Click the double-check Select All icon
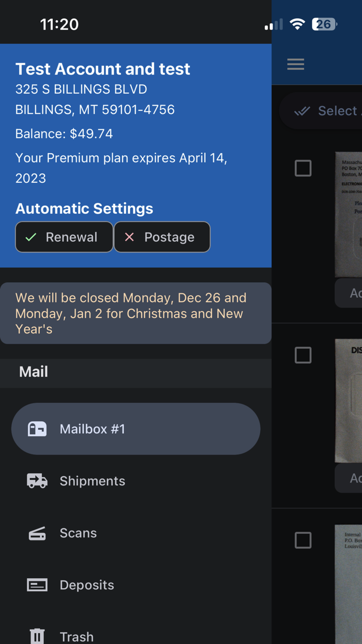 [301, 110]
